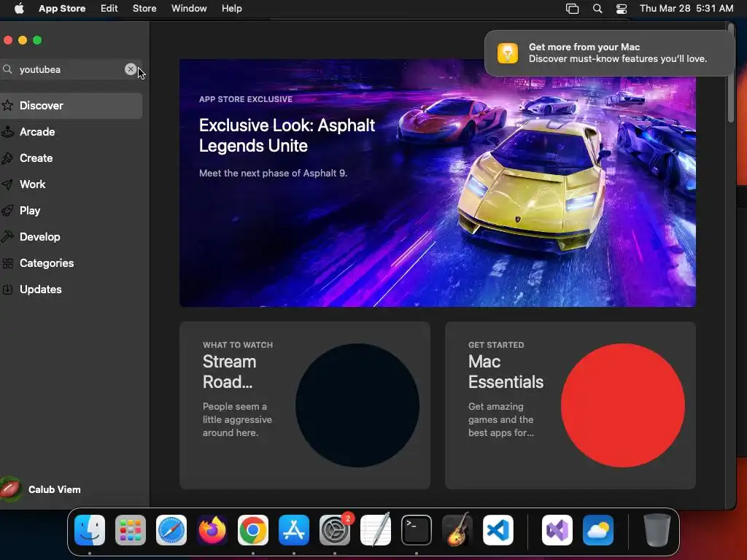Click the Calub Viem avatar picture
Image resolution: width=747 pixels, height=560 pixels.
point(10,489)
